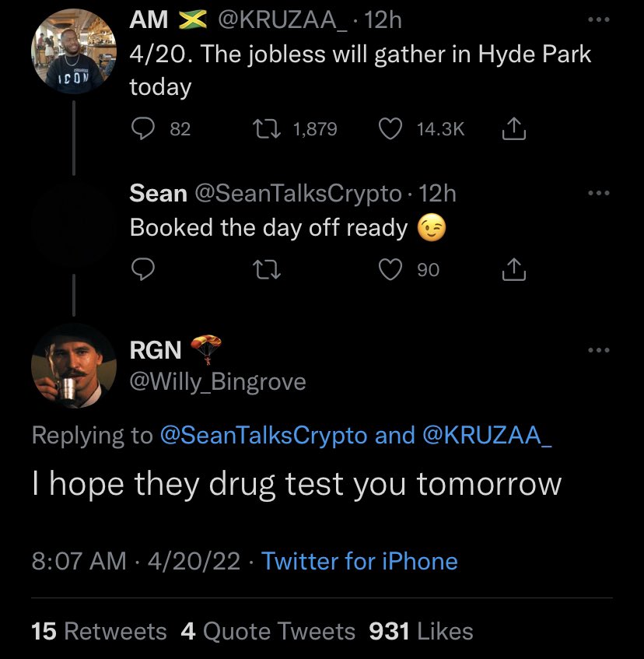View the 15 Retweets list
Image resolution: width=644 pixels, height=659 pixels.
tap(99, 631)
